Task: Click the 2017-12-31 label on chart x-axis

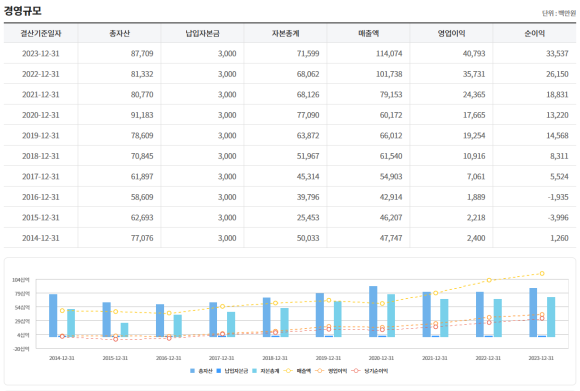Action: (222, 358)
